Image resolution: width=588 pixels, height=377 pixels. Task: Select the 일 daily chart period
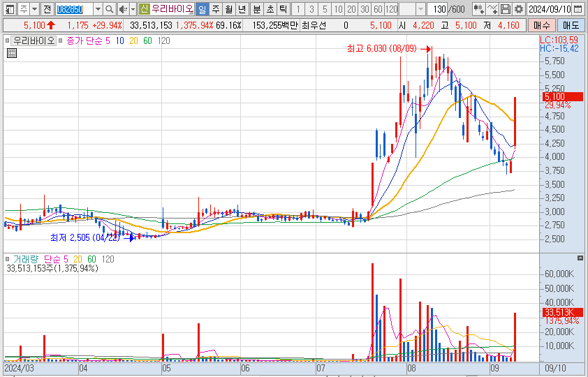202,9
